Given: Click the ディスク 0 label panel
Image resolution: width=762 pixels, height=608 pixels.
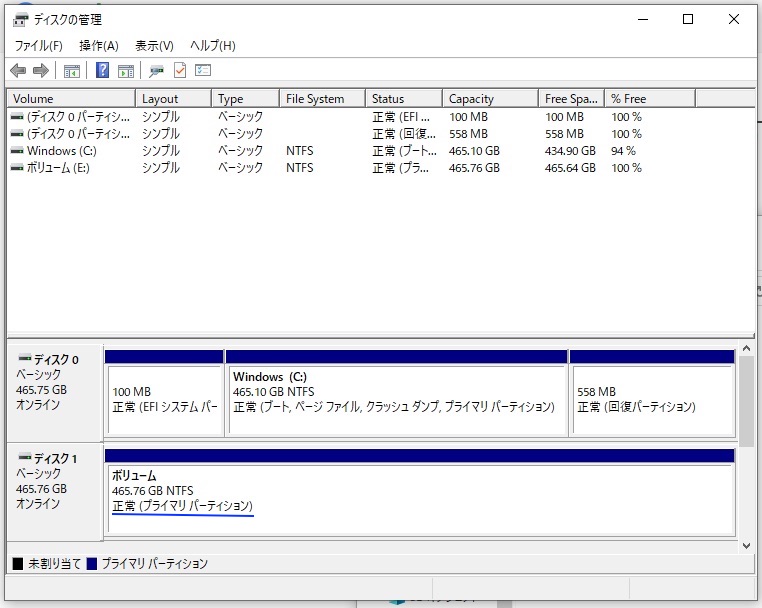Looking at the screenshot, I should point(54,393).
